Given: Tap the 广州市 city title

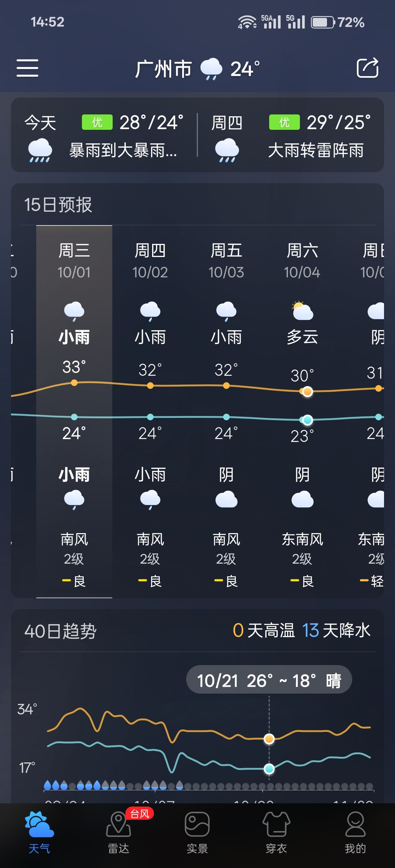Looking at the screenshot, I should pos(163,69).
